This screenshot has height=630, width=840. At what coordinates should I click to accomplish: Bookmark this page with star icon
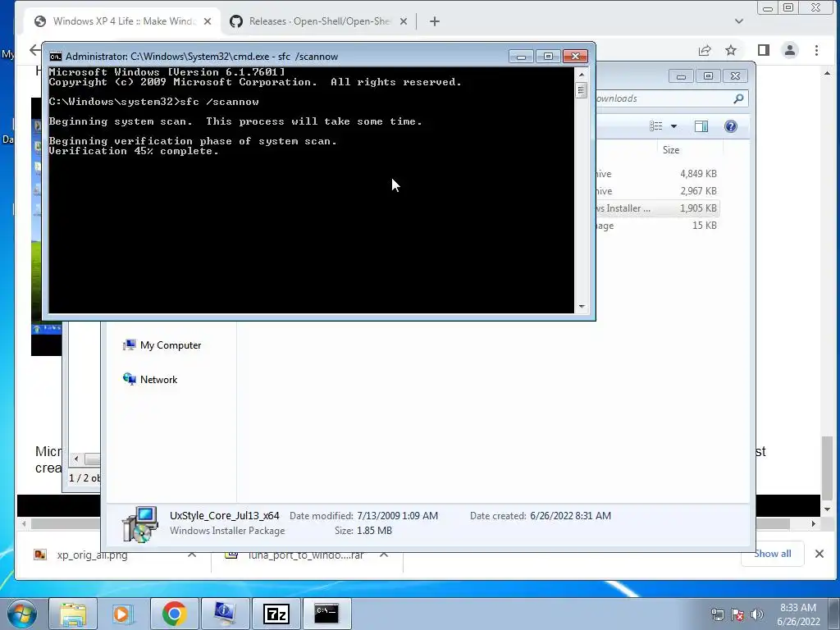[731, 50]
